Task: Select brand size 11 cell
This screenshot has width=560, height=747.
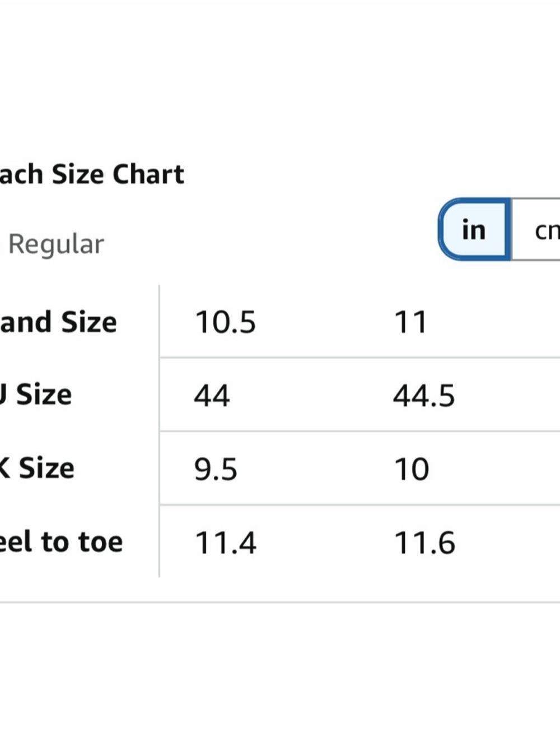Action: tap(410, 322)
